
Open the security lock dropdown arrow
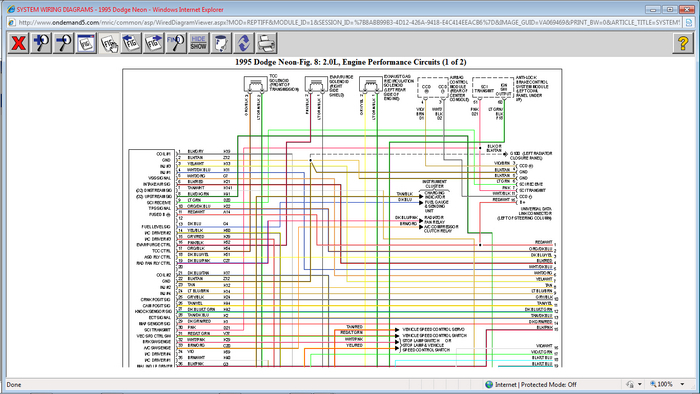tap(640, 384)
